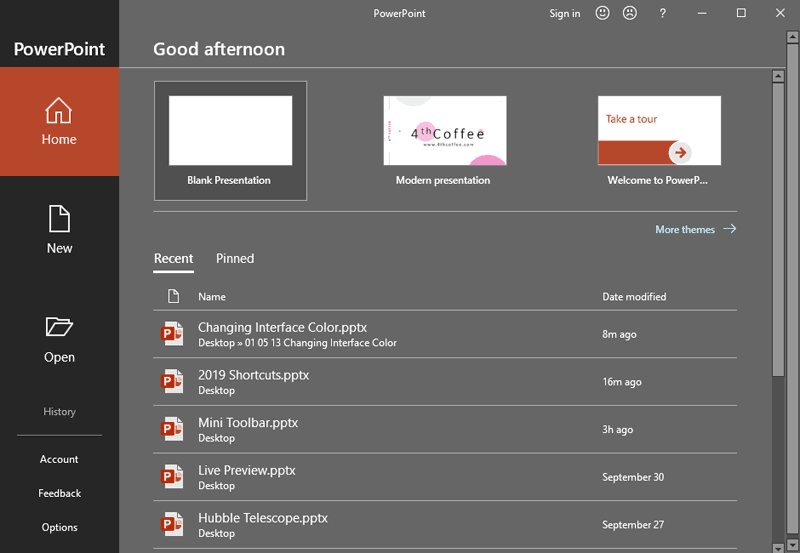Click the inner scrollbar down arrow
Screen dimensions: 800x553
click(x=778, y=548)
